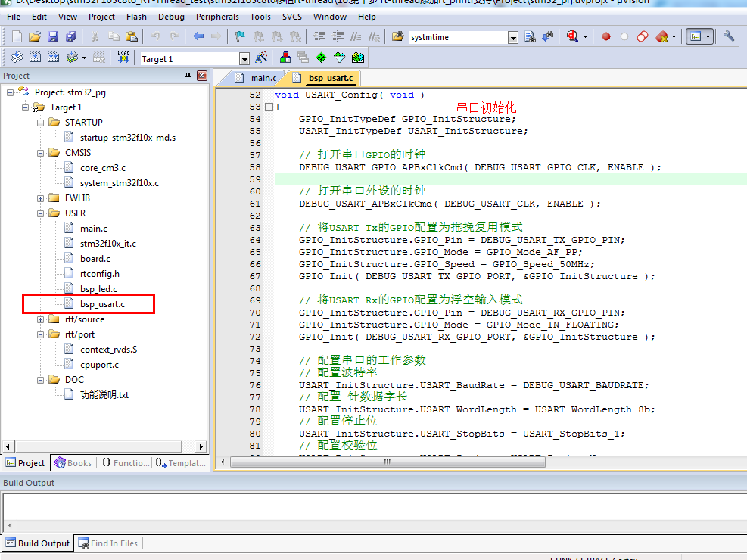Screen dimensions: 747x560
Task: Expand the rtt/source folder
Action: point(39,319)
